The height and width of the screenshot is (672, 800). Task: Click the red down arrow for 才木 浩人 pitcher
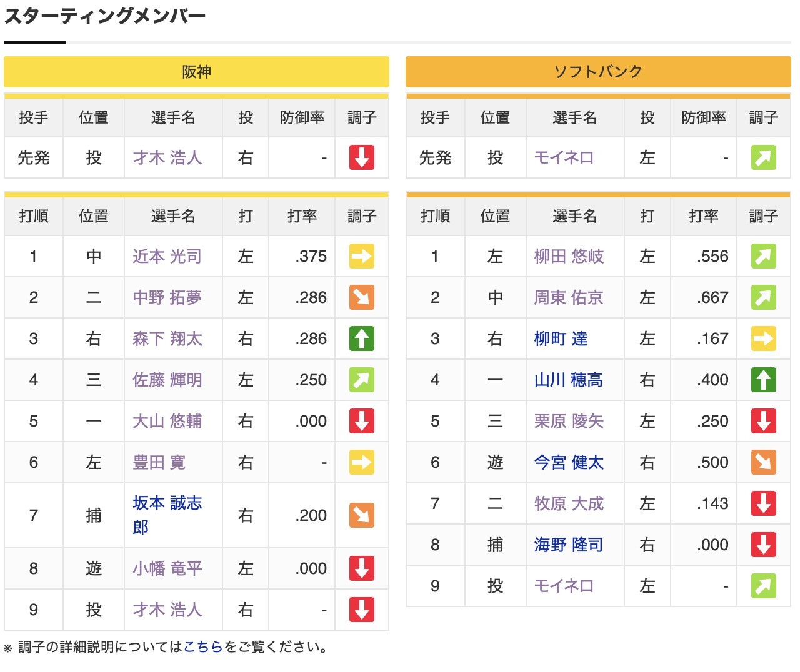pyautogui.click(x=361, y=158)
